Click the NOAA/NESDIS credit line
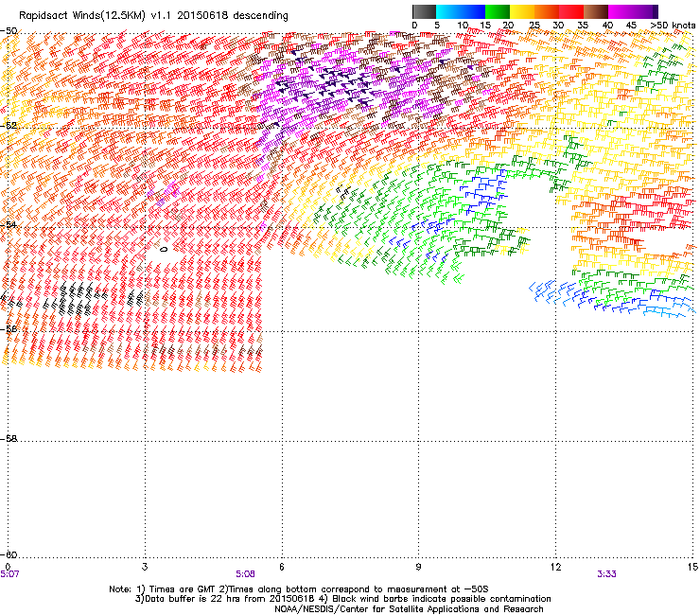Viewport: 700px width, 615px height. (409, 609)
